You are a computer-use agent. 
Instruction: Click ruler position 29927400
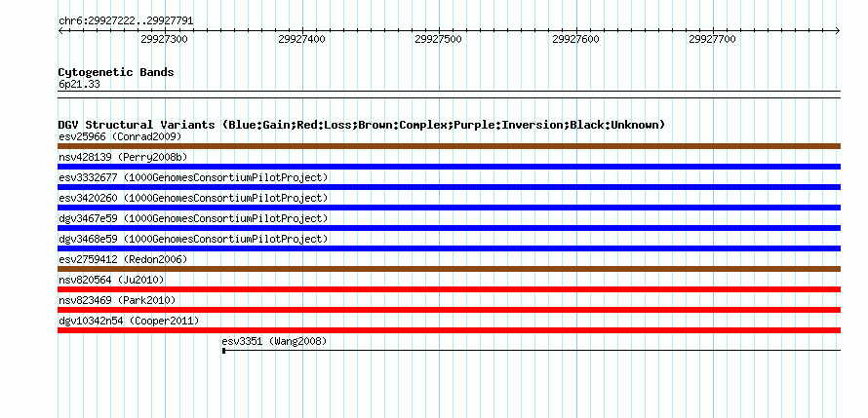(301, 39)
